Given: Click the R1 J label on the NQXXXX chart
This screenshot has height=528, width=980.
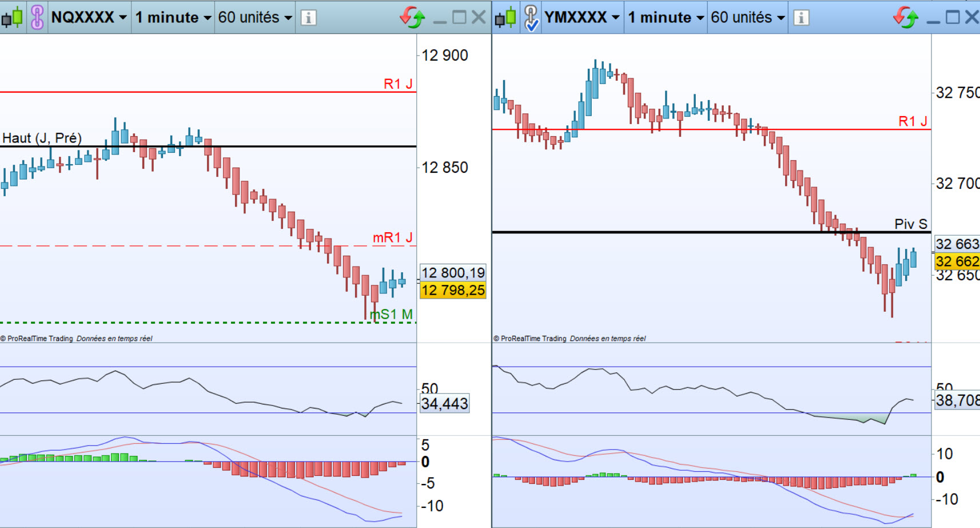Looking at the screenshot, I should click(x=398, y=84).
